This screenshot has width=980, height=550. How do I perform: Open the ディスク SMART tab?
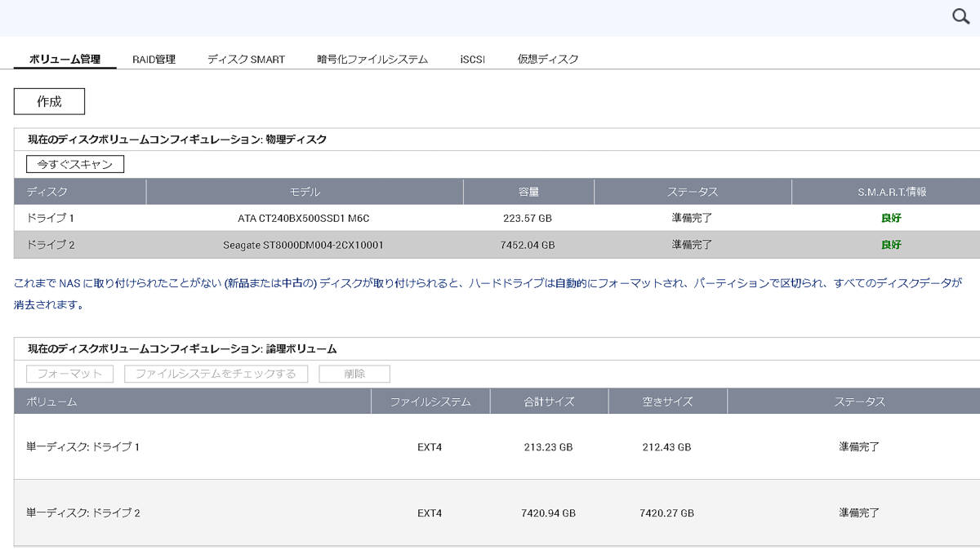click(x=246, y=59)
